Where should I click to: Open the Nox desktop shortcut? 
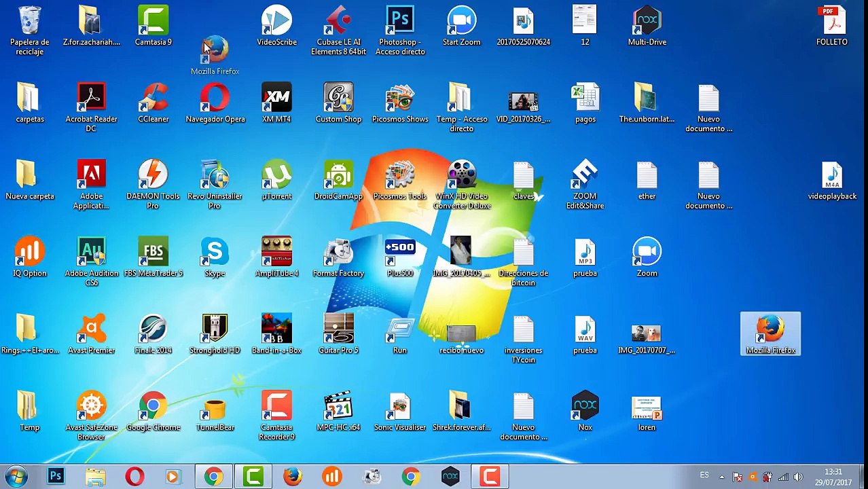585,411
